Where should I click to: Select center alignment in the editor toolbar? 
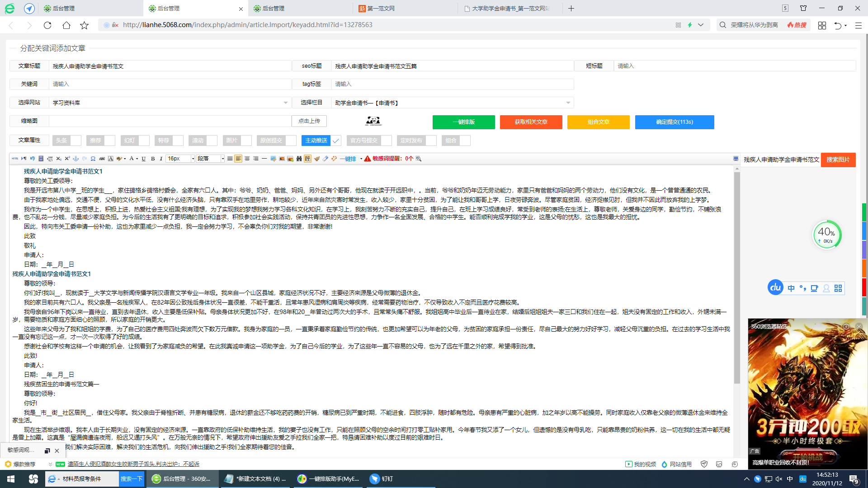[x=247, y=159]
